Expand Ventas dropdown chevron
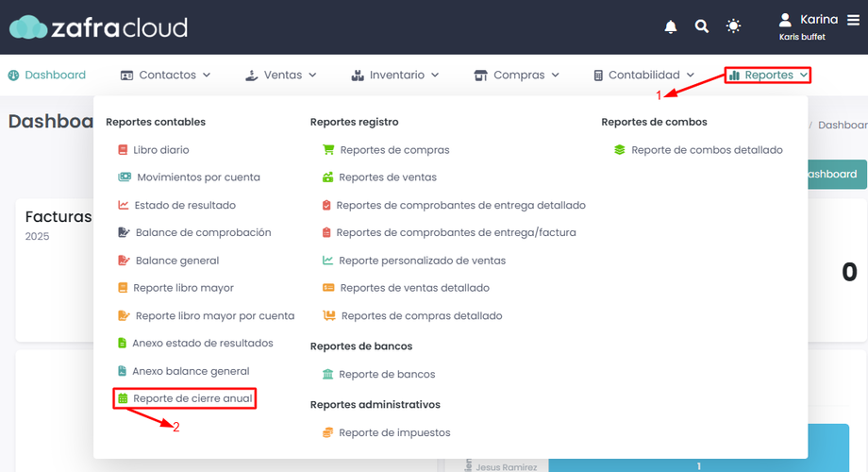 (x=313, y=75)
